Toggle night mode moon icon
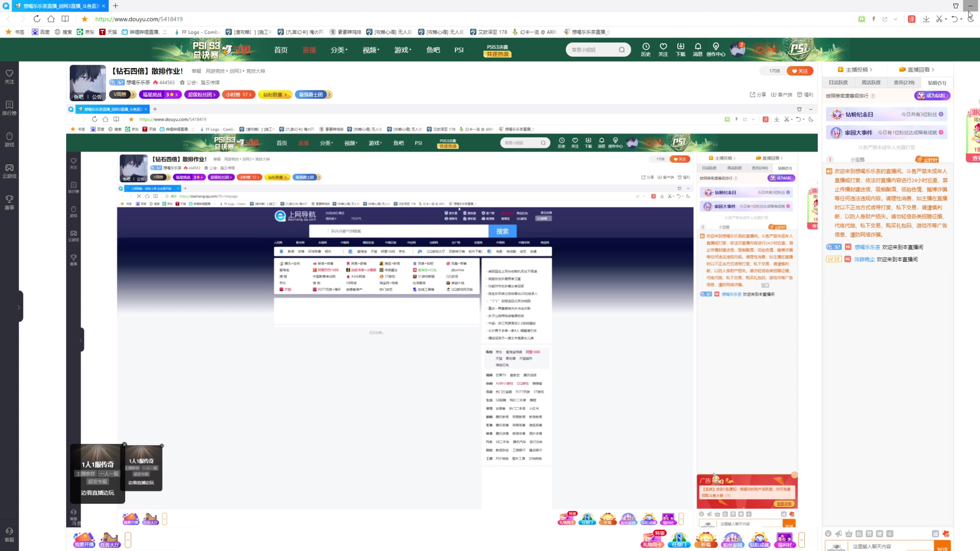This screenshot has height=551, width=980. pyautogui.click(x=970, y=19)
